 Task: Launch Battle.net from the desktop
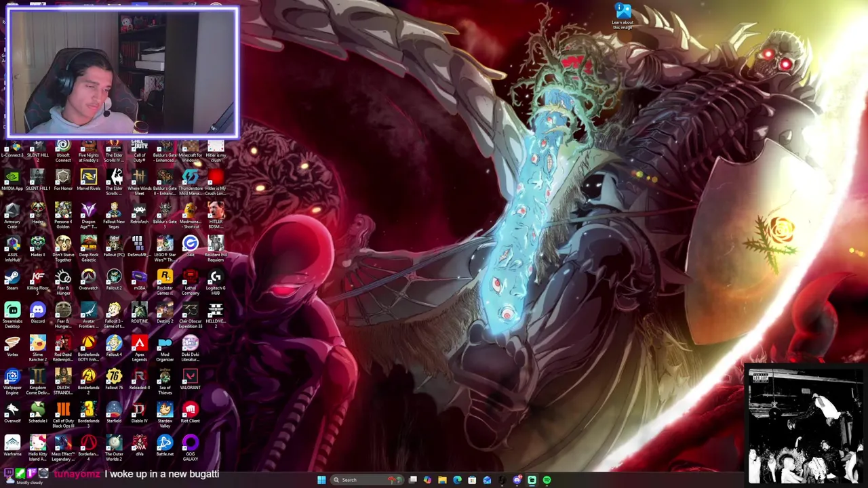tap(165, 447)
